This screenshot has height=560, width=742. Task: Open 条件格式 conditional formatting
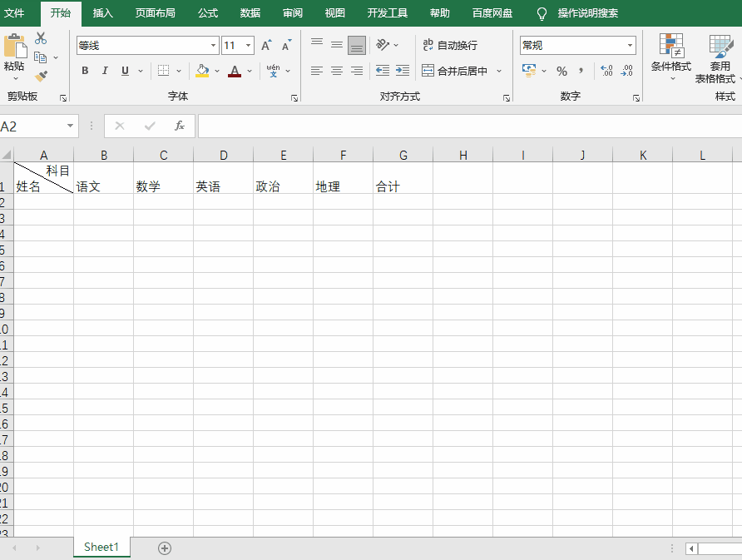(671, 57)
